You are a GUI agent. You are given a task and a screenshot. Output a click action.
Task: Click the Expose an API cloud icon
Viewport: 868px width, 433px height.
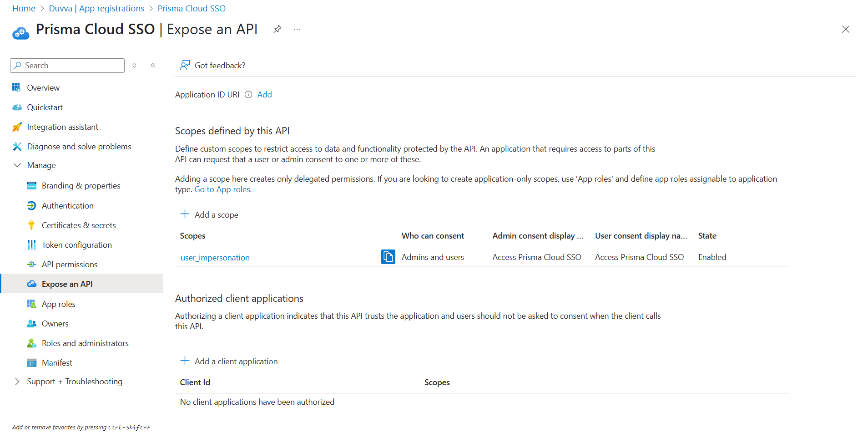tap(31, 284)
